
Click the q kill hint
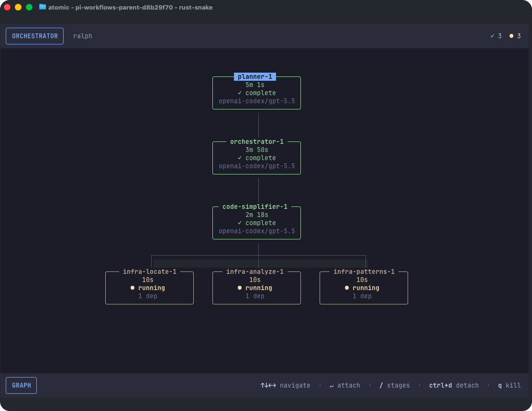coord(509,385)
